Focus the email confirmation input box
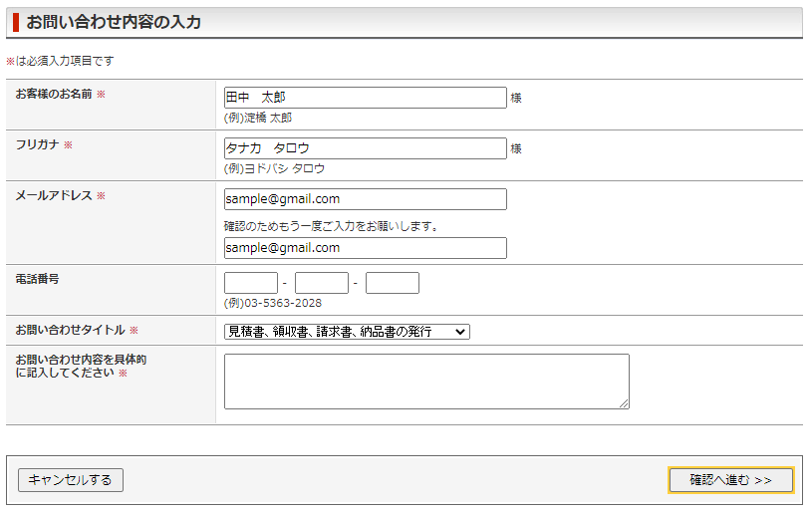Screen dimensions: 812x514 coord(365,248)
